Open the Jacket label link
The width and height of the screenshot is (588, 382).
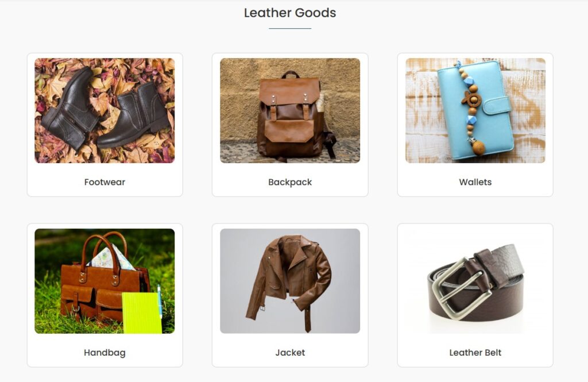(290, 353)
